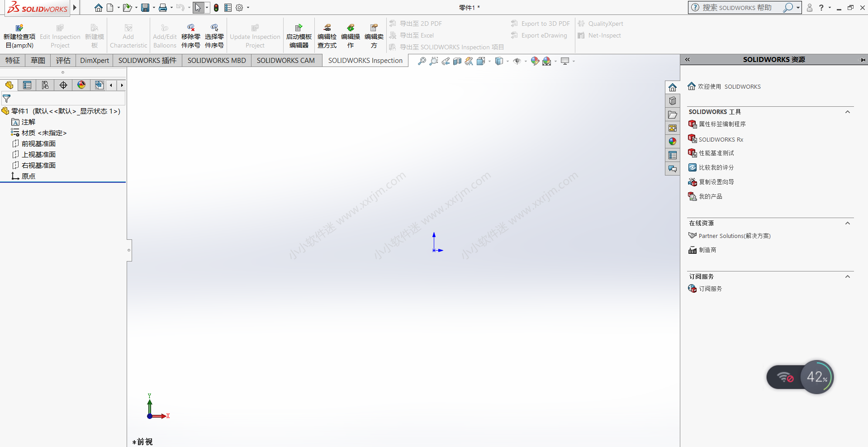Click 移除零件序号 remove balloons button
868x447 pixels.
pos(191,36)
